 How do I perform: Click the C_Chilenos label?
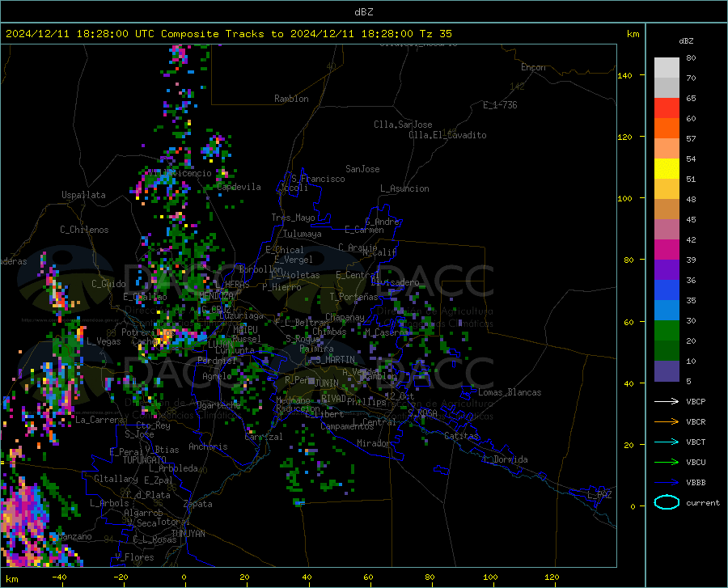[x=84, y=230]
